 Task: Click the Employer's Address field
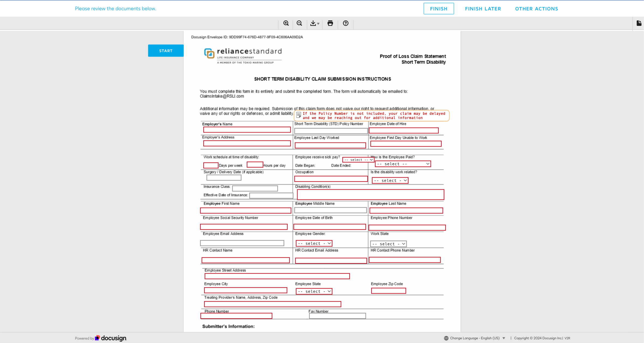click(x=247, y=143)
